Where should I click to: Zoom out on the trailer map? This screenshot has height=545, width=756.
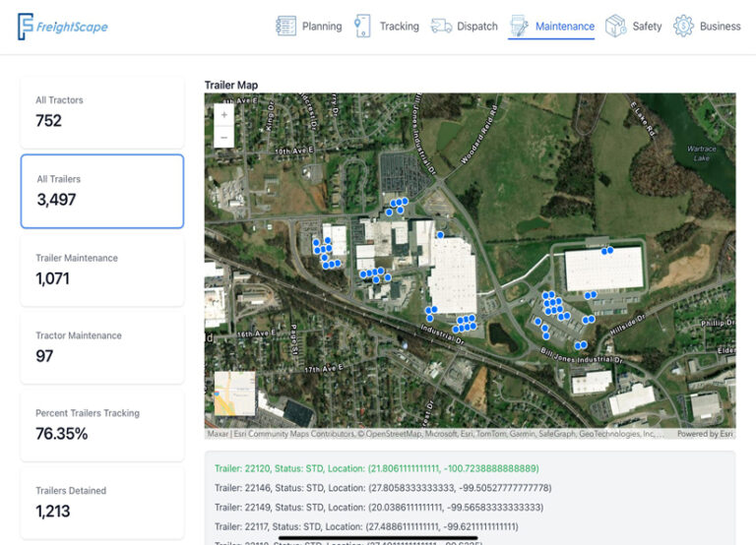click(x=224, y=138)
